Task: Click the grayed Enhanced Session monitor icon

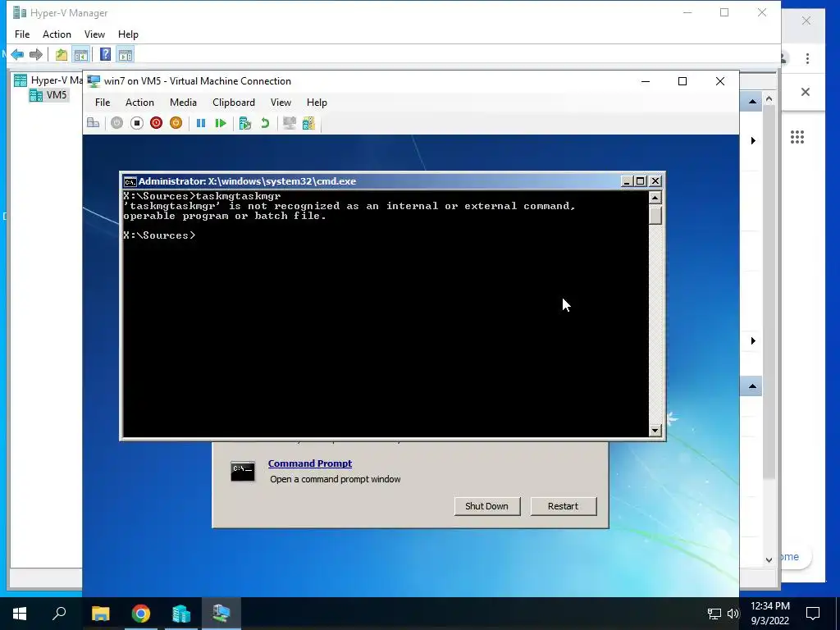Action: (290, 123)
